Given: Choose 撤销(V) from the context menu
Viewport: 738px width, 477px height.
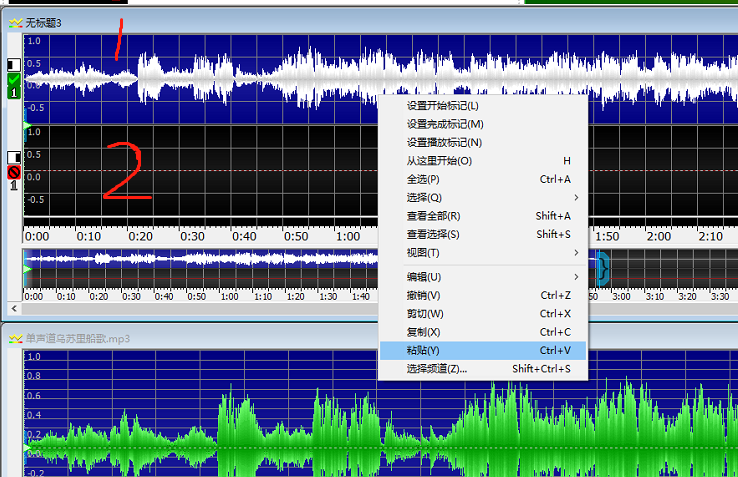Looking at the screenshot, I should [x=424, y=295].
